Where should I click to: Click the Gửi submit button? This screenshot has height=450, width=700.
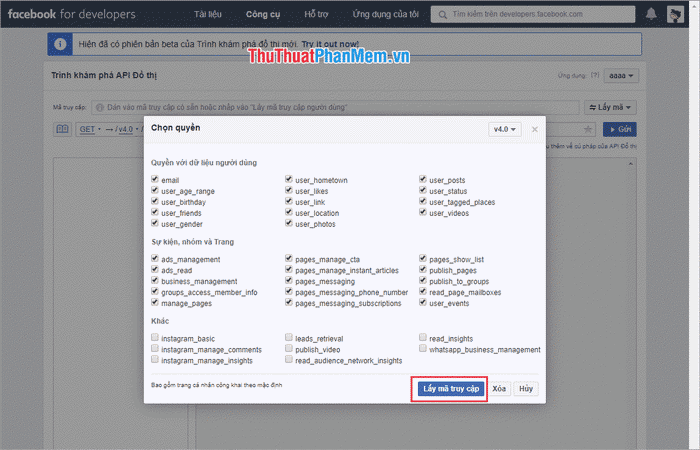(620, 129)
